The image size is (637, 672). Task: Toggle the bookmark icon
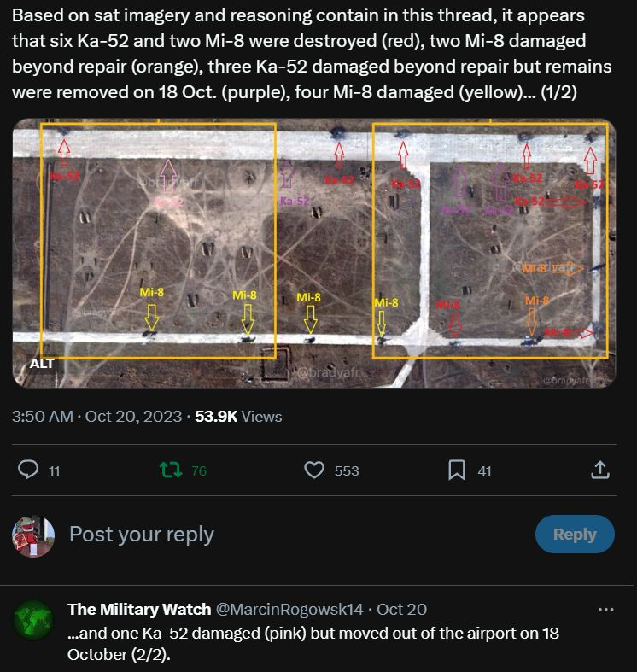pyautogui.click(x=457, y=470)
